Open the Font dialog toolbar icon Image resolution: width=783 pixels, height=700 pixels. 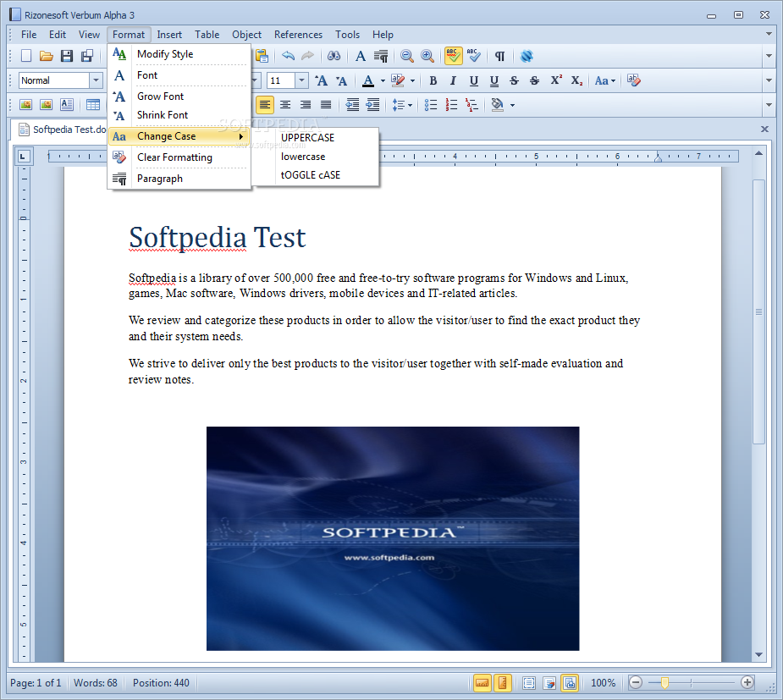click(361, 56)
